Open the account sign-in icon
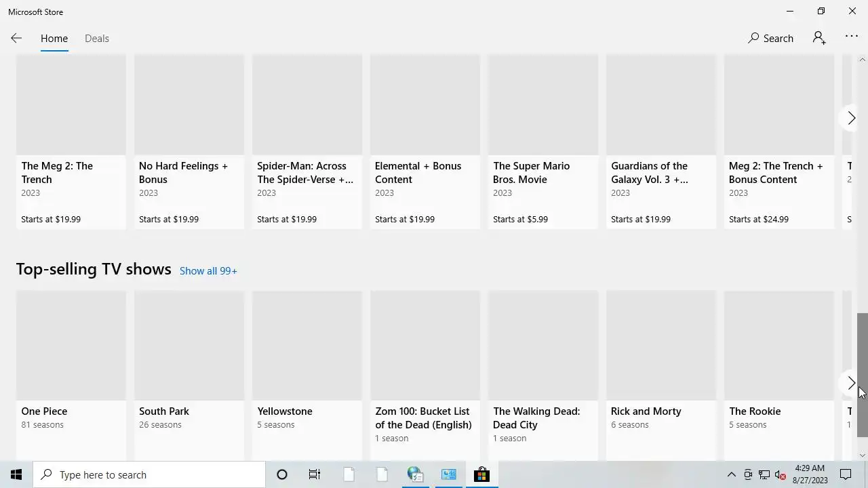This screenshot has height=488, width=868. [819, 39]
